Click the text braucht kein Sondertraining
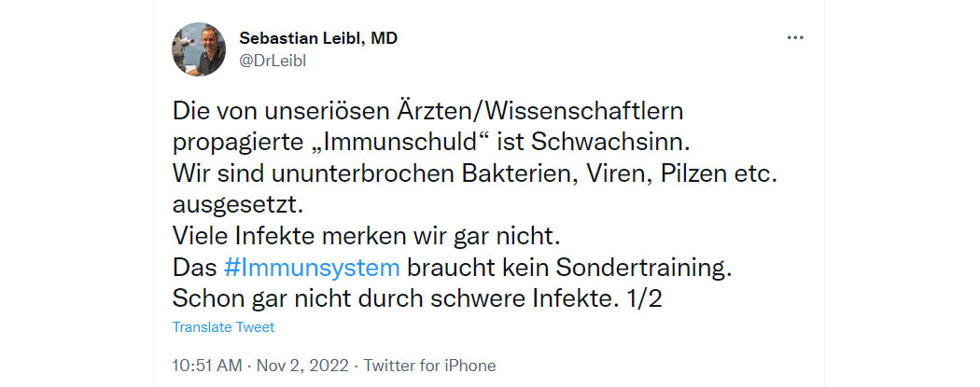 [568, 269]
